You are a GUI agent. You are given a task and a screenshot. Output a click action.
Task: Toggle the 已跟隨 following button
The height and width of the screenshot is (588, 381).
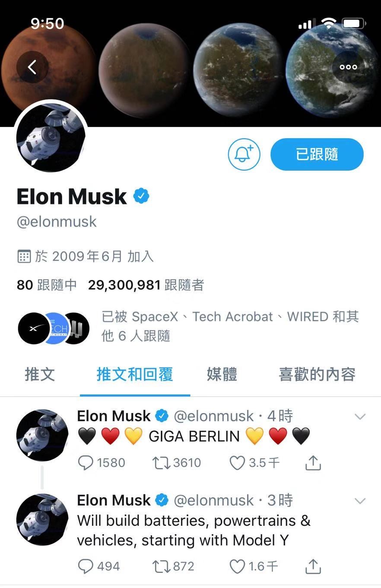pos(317,154)
